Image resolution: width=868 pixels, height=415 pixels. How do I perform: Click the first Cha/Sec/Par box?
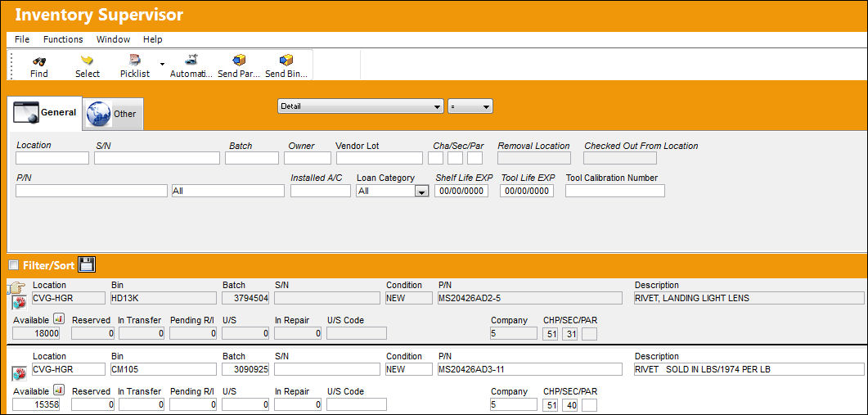(436, 158)
